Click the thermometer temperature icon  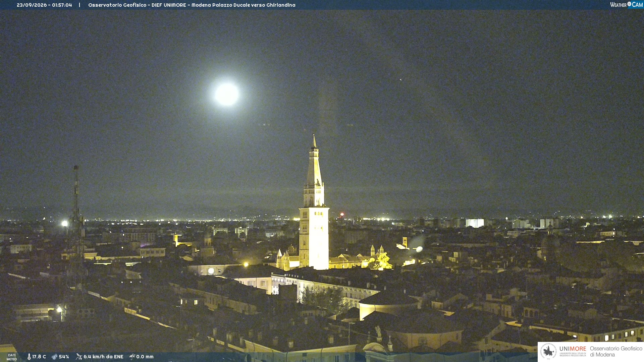click(x=29, y=357)
